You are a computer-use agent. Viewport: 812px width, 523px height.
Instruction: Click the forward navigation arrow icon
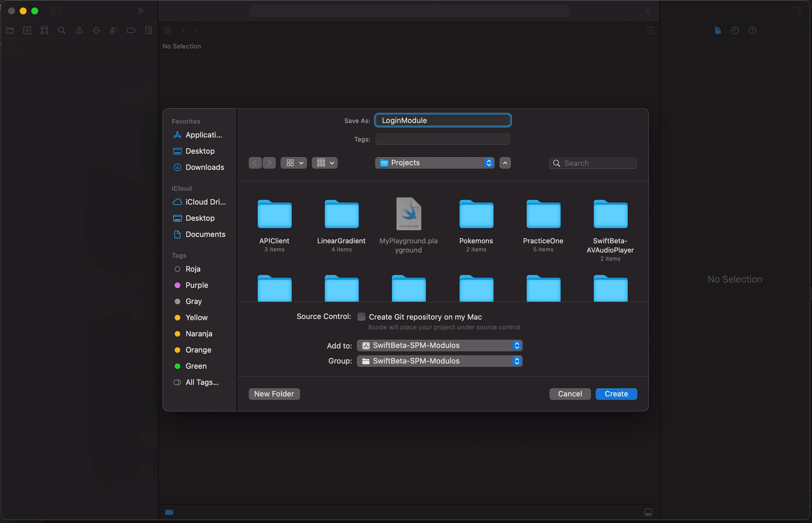tap(269, 163)
